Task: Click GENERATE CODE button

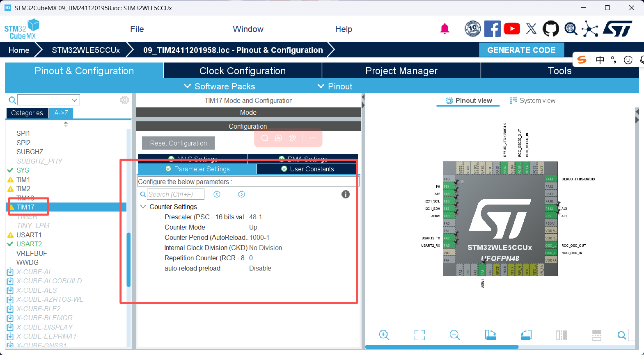Action: point(521,50)
